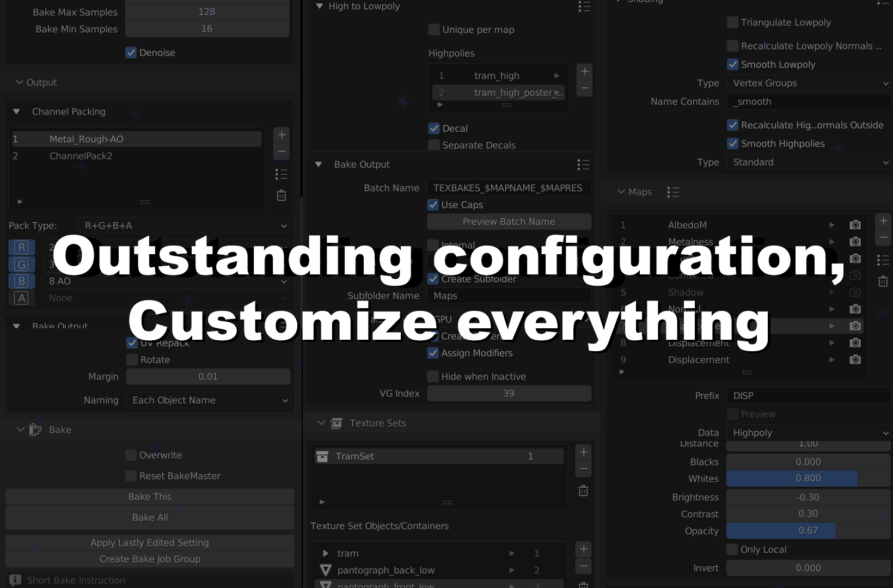
Task: Open the Pack Type dropdown
Action: point(184,225)
